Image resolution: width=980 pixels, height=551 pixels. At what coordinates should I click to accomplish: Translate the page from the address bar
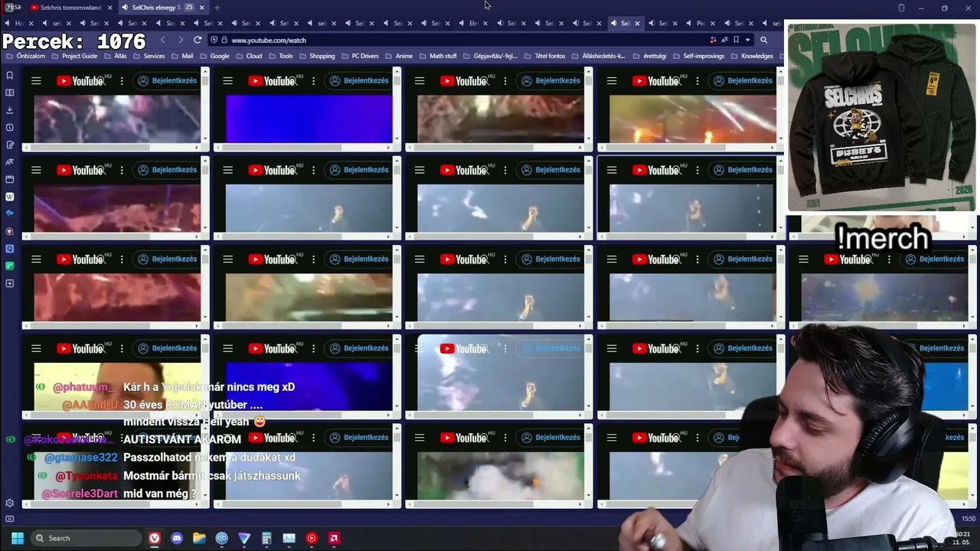[724, 40]
